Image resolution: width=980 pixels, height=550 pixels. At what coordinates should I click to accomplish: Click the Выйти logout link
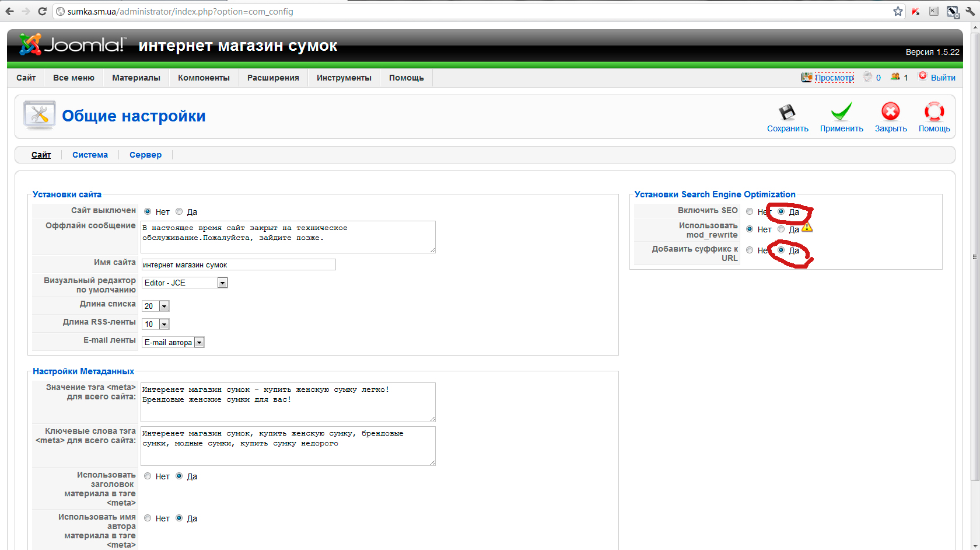[x=943, y=78]
